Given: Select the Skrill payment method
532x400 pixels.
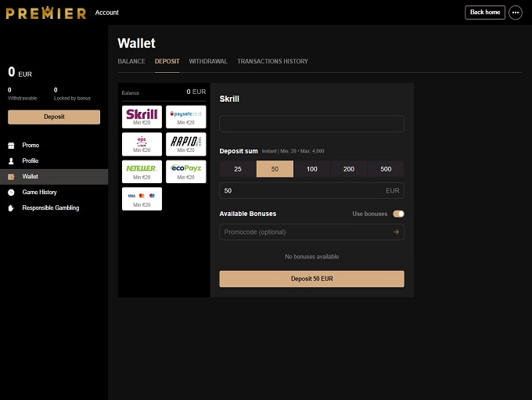Looking at the screenshot, I should click(142, 117).
